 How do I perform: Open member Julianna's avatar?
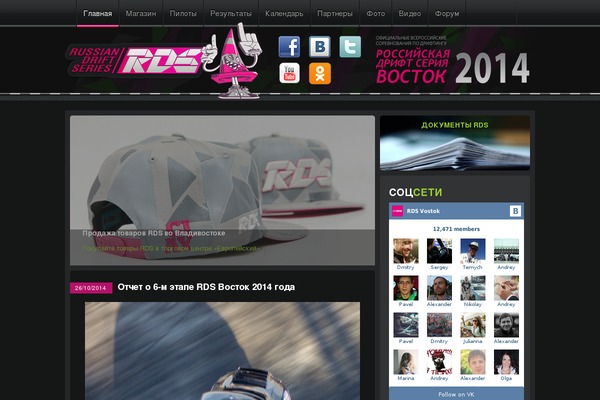click(x=473, y=325)
